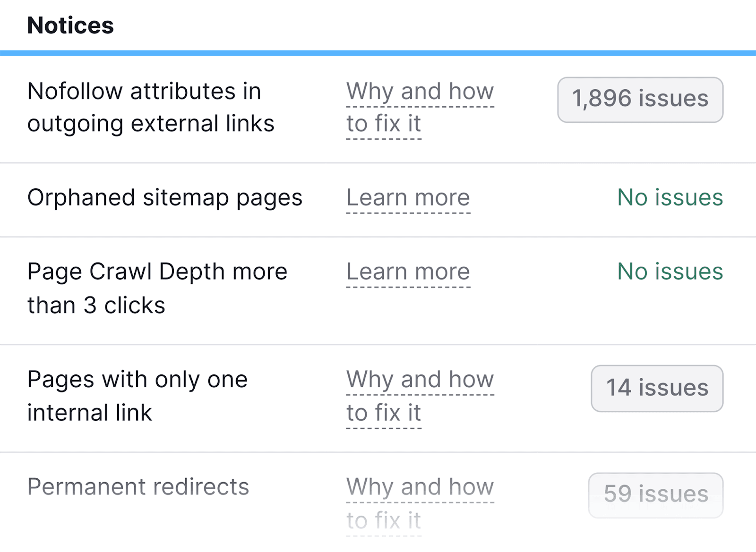Select the "Orphaned sitemap pages" notice row
The height and width of the screenshot is (552, 756).
165,197
